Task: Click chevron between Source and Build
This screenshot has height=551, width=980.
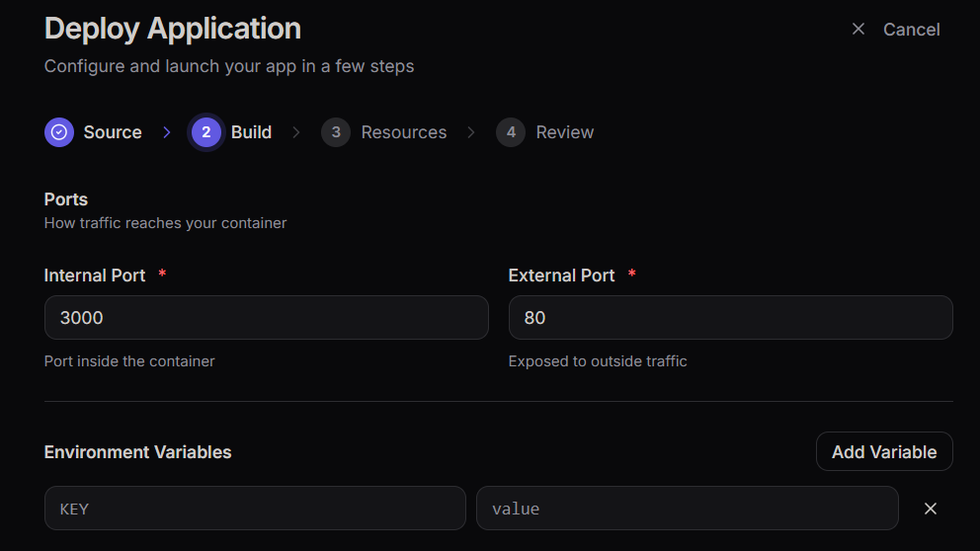Action: pyautogui.click(x=167, y=132)
